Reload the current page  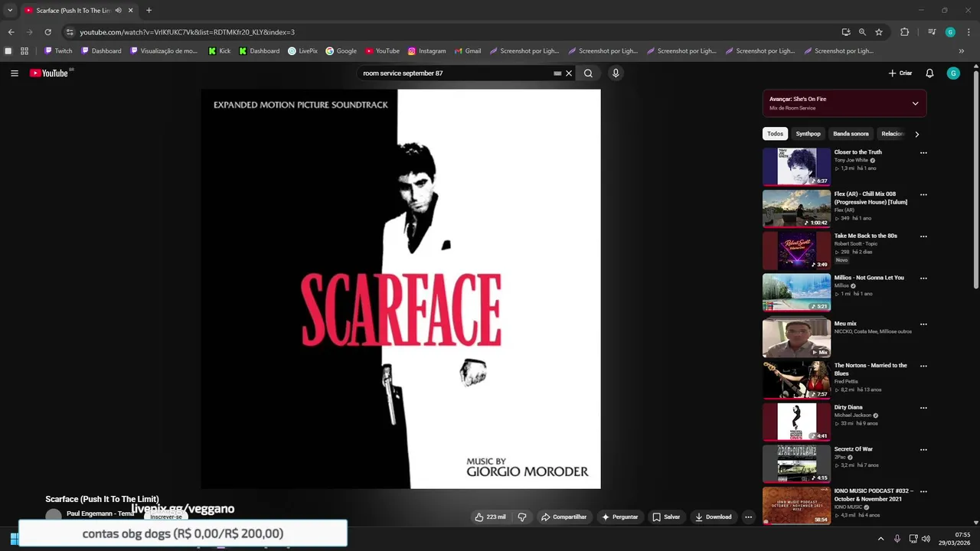(x=47, y=32)
